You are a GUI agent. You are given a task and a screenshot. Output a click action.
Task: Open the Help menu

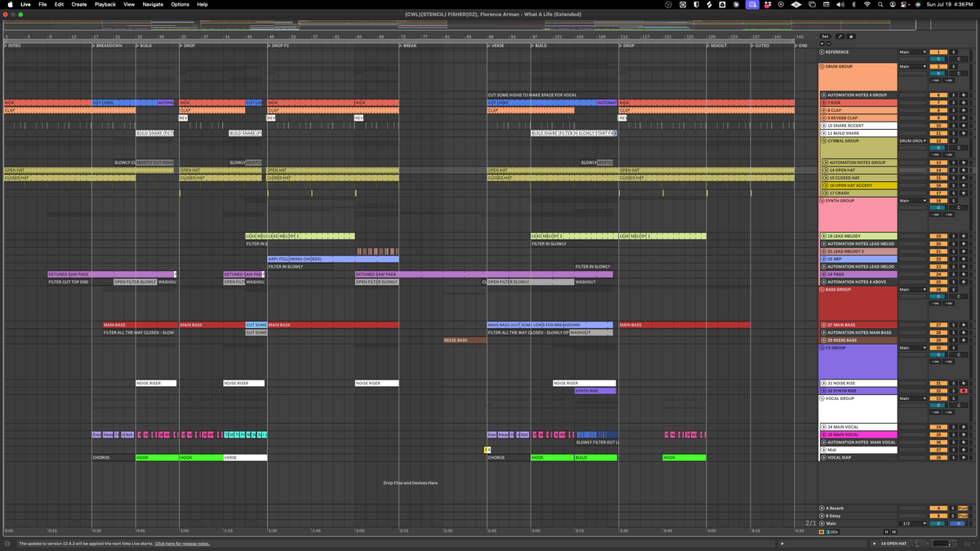pos(203,4)
